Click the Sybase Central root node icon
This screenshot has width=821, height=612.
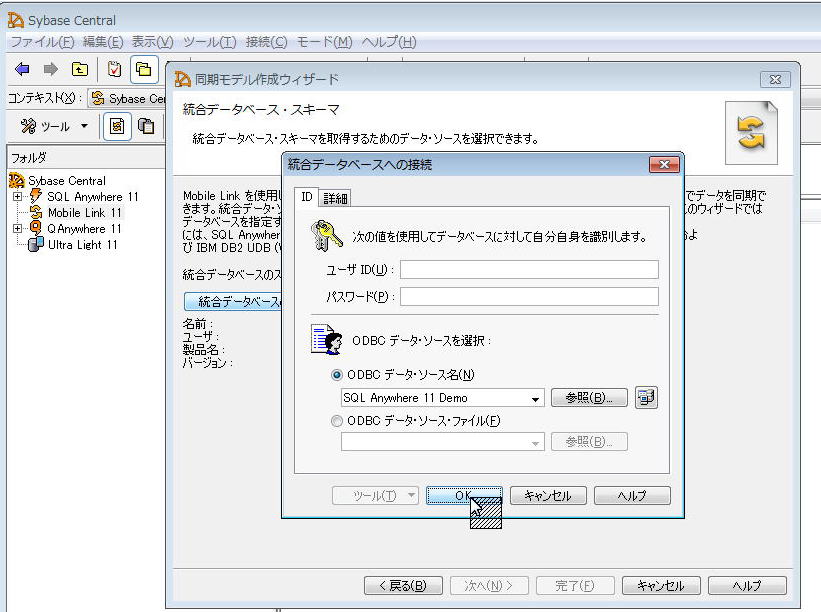(x=16, y=181)
